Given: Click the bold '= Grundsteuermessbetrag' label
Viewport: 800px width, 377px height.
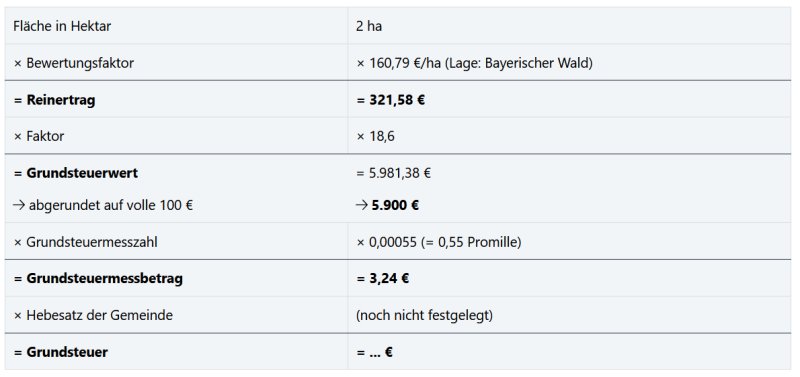Looking at the screenshot, I should pos(98,279).
